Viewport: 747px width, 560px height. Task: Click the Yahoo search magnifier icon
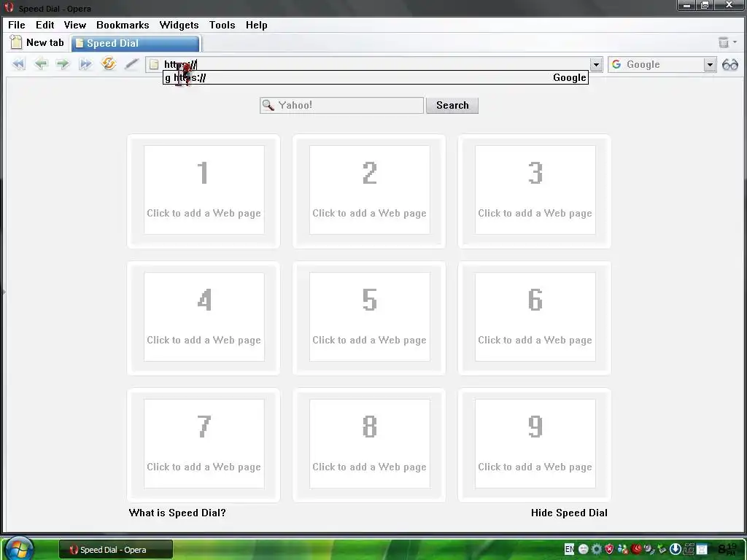[268, 105]
